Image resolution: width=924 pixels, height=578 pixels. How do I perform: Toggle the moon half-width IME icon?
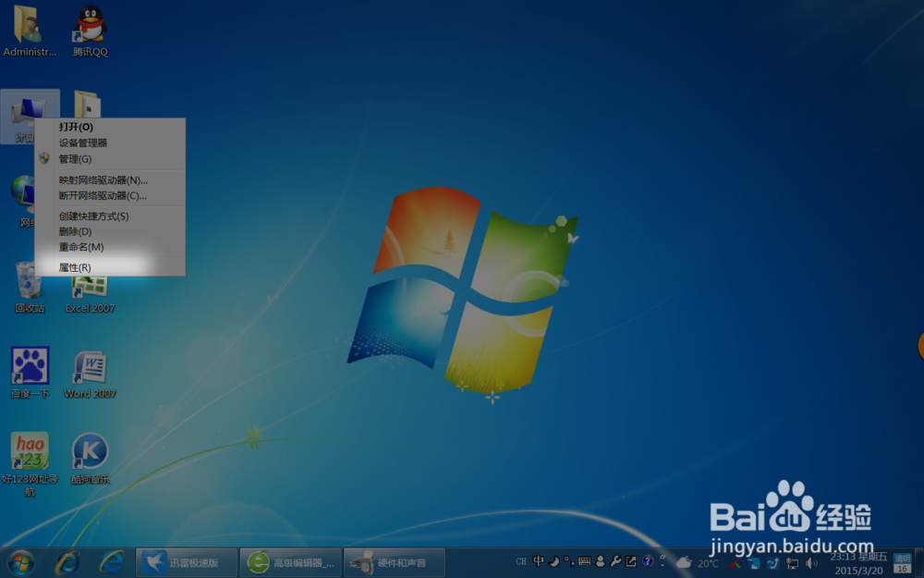coord(553,561)
